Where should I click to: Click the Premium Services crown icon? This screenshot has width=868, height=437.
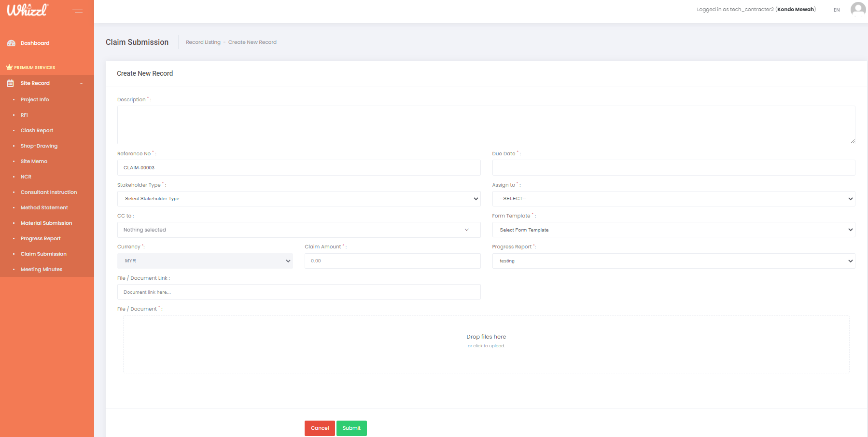click(9, 68)
